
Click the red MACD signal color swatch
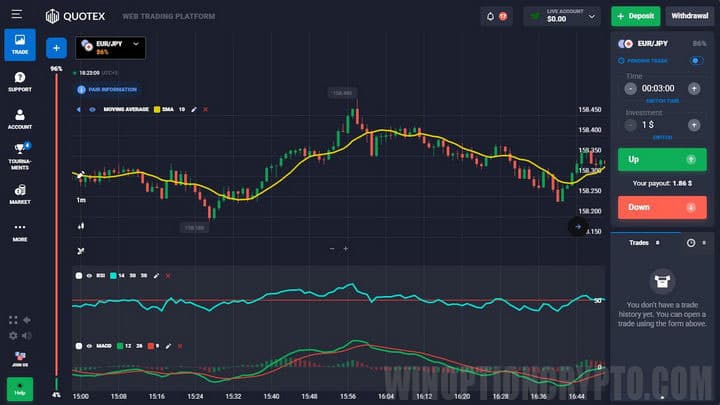click(150, 346)
